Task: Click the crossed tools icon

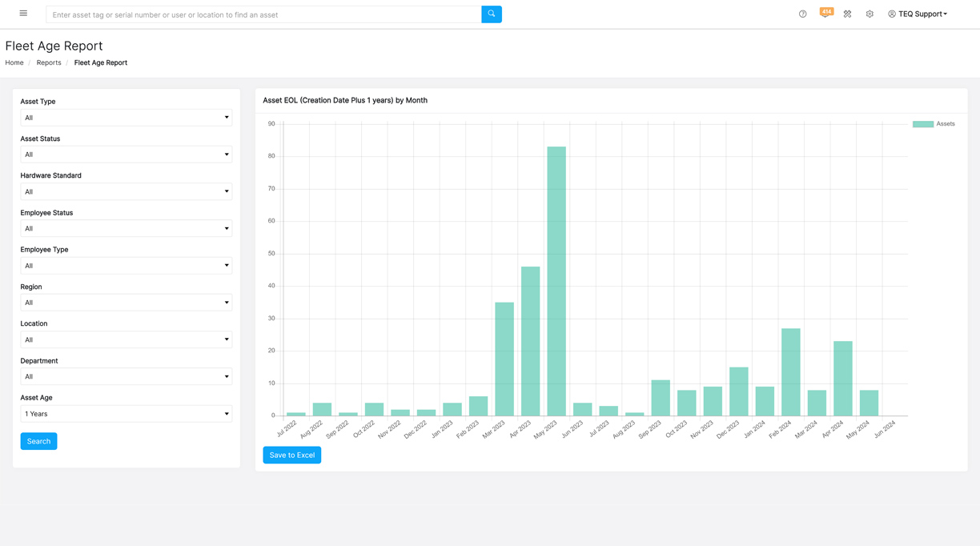Action: pos(847,14)
